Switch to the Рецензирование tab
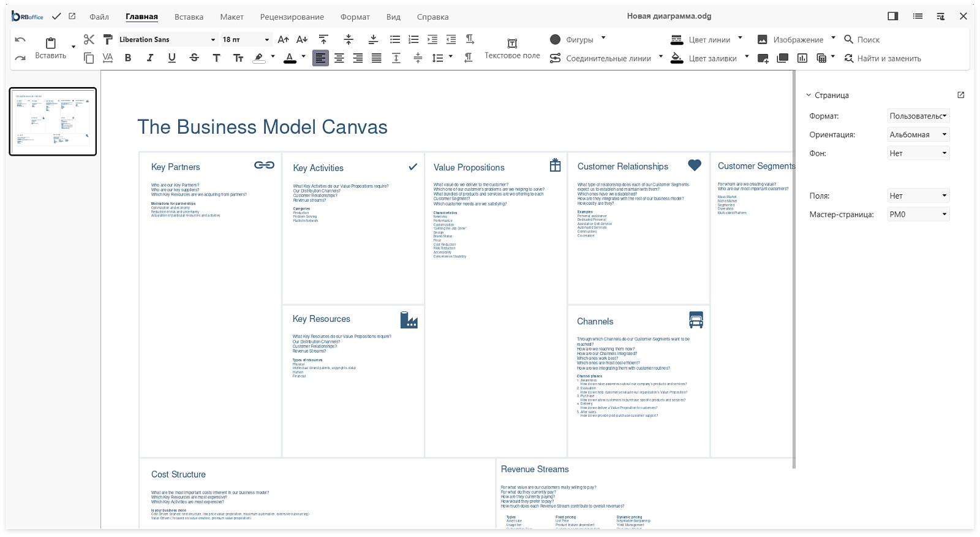 [x=292, y=17]
